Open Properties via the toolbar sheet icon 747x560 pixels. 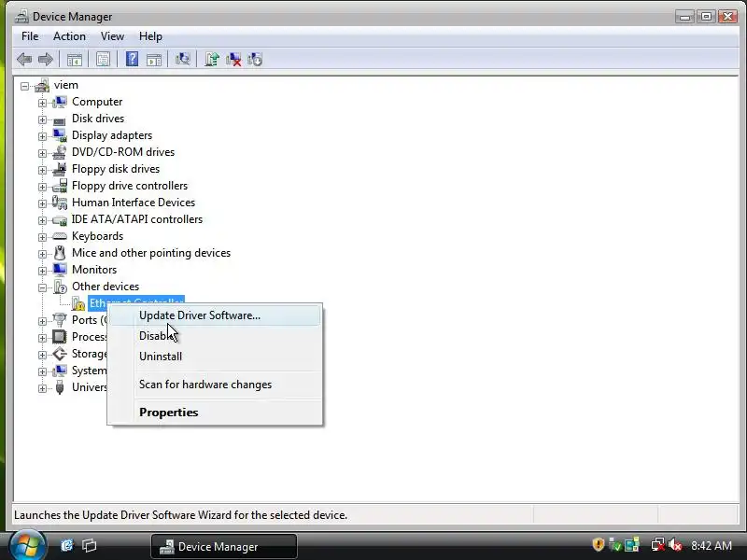pos(103,60)
